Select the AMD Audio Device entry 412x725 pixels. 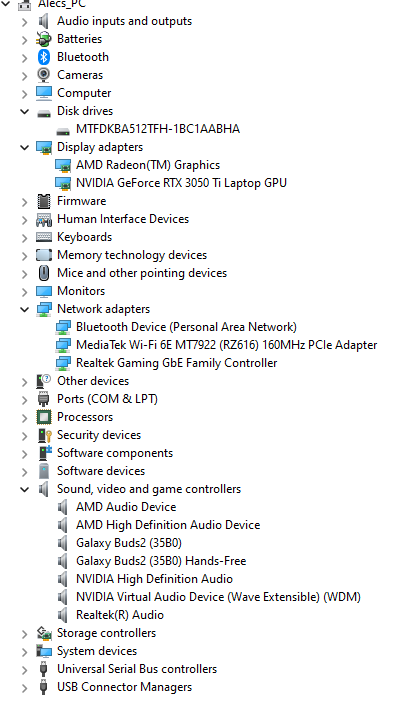tap(126, 507)
